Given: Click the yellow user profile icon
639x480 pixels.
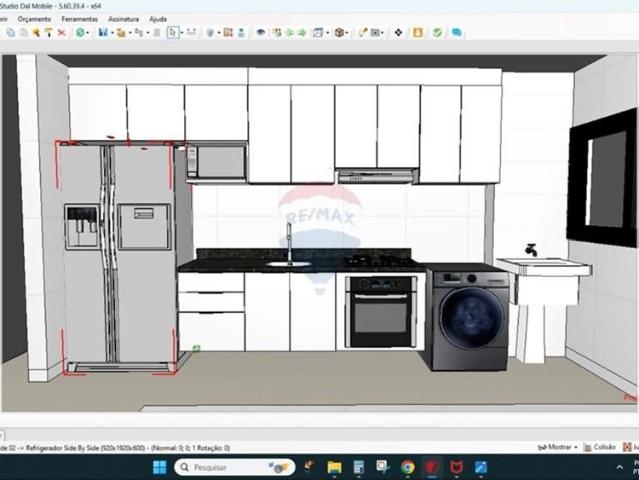Looking at the screenshot, I should tap(418, 33).
